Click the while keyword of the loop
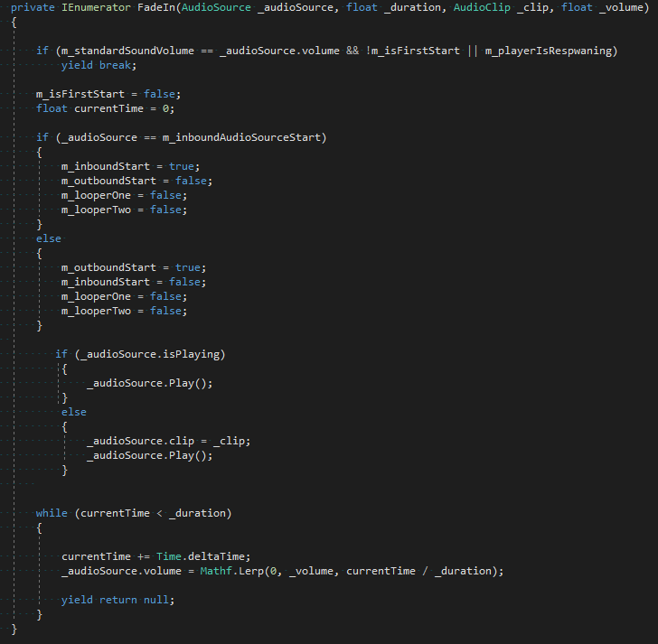The image size is (658, 644). (52, 513)
